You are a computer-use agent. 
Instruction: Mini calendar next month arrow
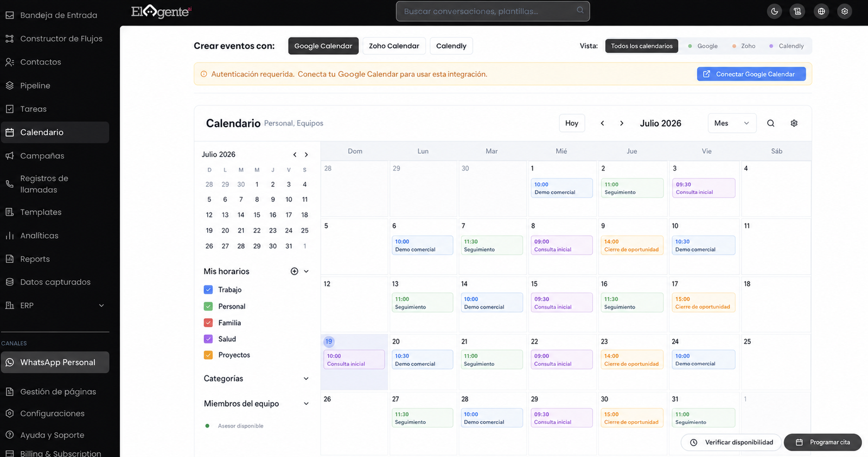(307, 155)
